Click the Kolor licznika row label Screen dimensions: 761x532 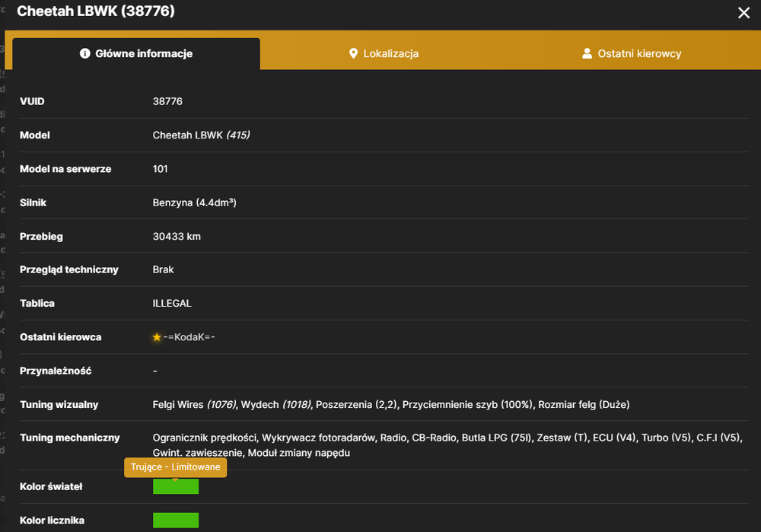[x=52, y=521]
